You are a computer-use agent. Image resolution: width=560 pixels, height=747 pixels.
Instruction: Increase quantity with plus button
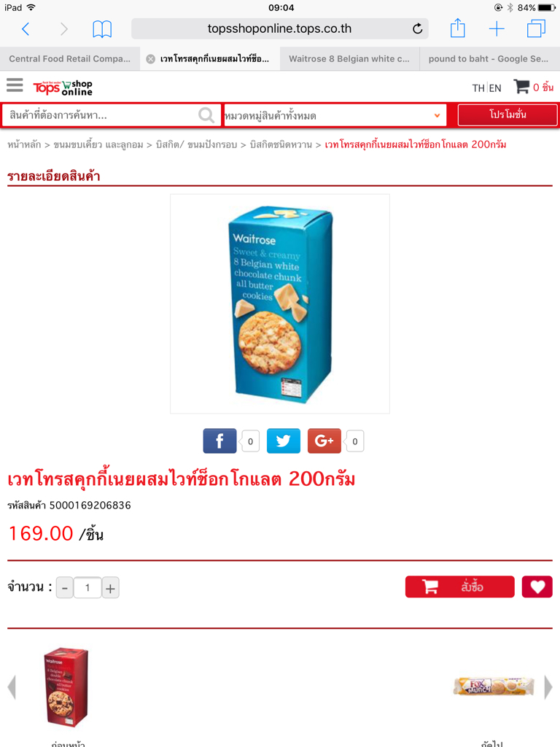click(111, 588)
